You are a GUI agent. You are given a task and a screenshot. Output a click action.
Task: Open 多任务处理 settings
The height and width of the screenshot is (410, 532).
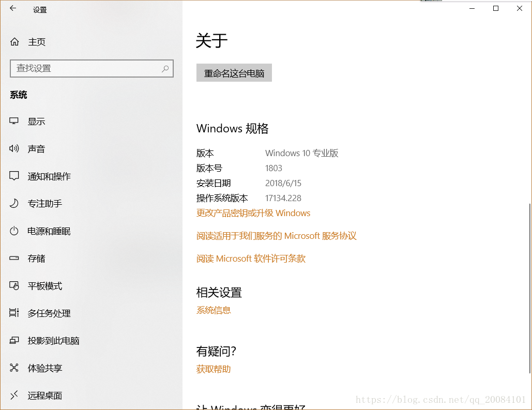pos(49,313)
